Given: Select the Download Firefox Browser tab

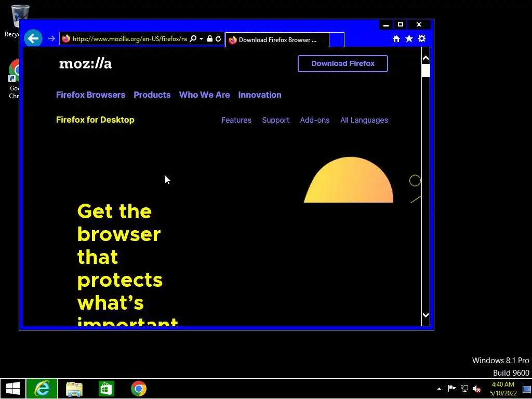Looking at the screenshot, I should pos(277,40).
